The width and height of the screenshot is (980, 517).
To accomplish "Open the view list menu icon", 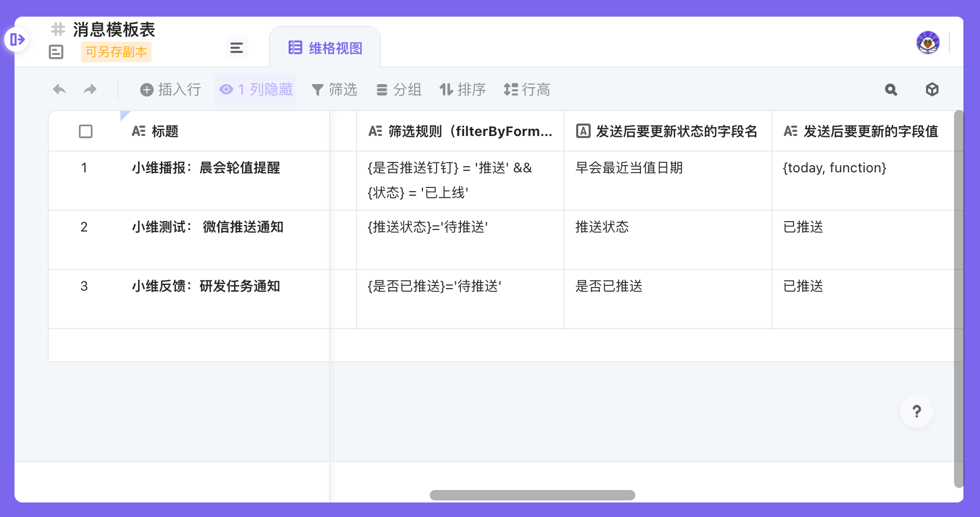I will pos(237,48).
